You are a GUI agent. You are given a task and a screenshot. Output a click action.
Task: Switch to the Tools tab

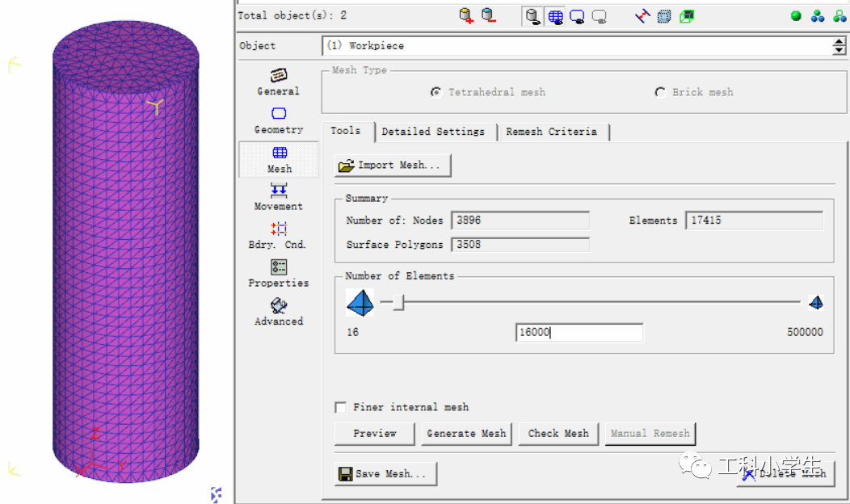click(345, 131)
